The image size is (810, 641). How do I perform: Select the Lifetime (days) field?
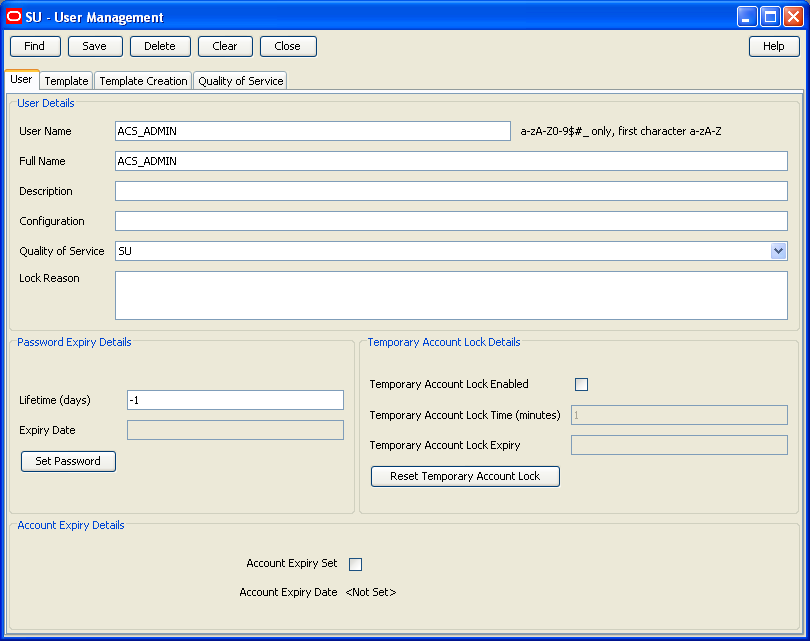pyautogui.click(x=235, y=400)
